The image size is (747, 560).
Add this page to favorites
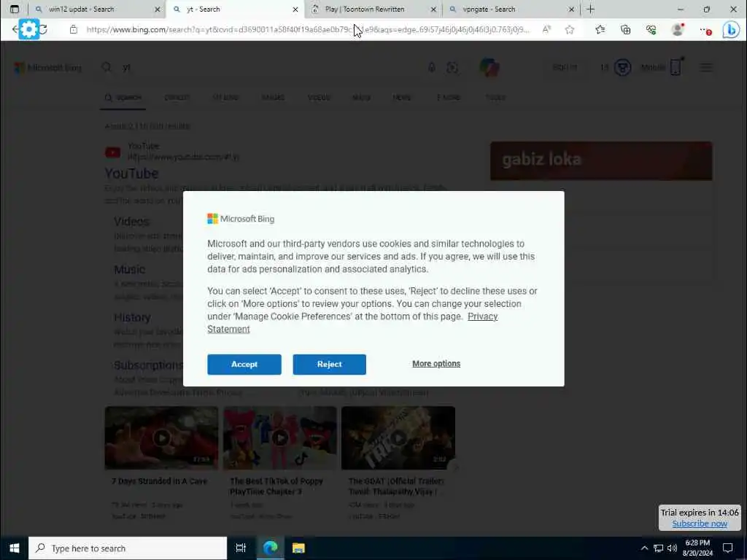569,29
